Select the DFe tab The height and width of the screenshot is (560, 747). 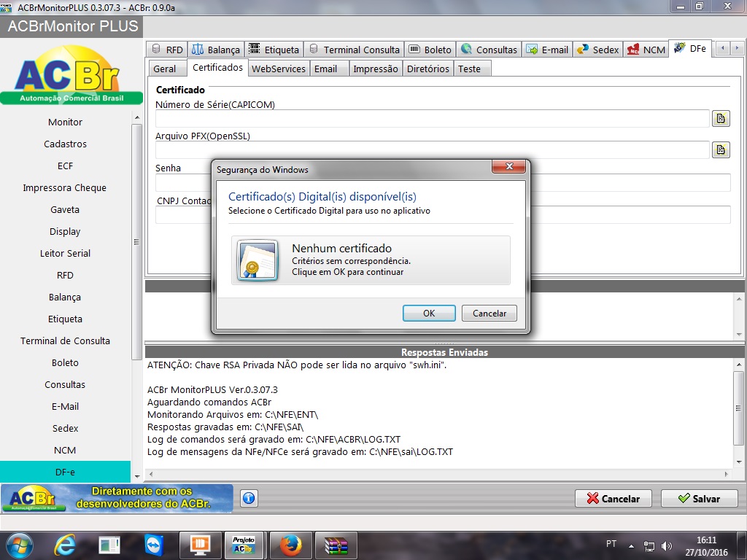[690, 49]
